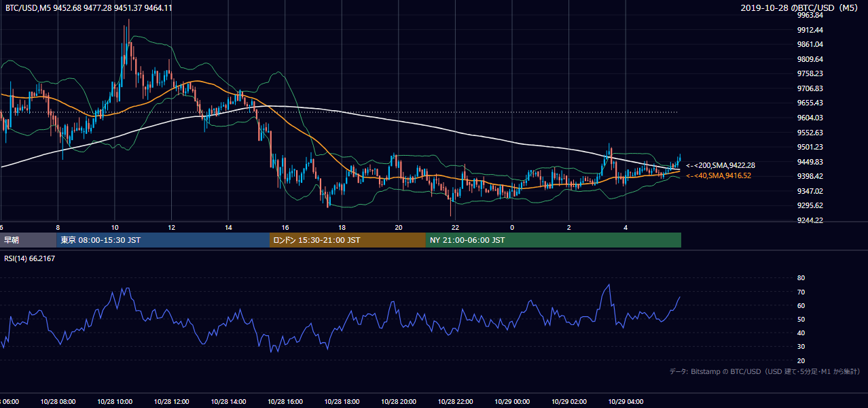Screen dimensions: 868x408
Task: Click the 10/29 02:00 time axis label
Action: 568,402
